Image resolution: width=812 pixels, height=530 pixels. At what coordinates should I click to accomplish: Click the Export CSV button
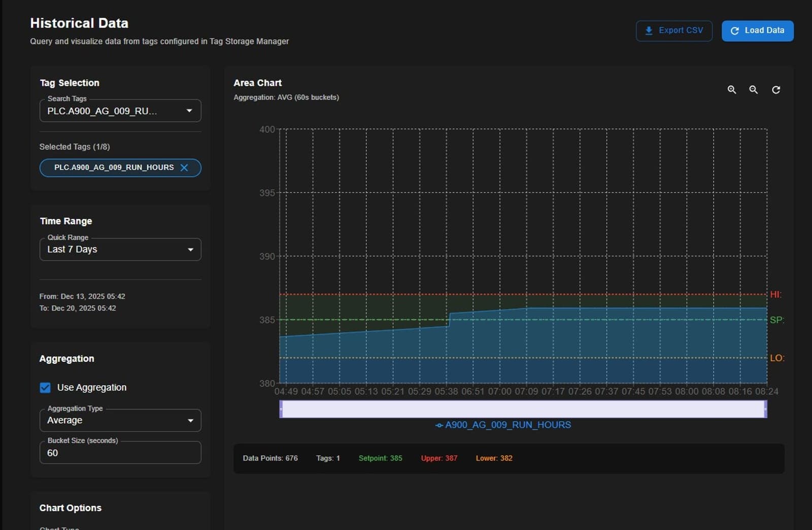point(674,30)
